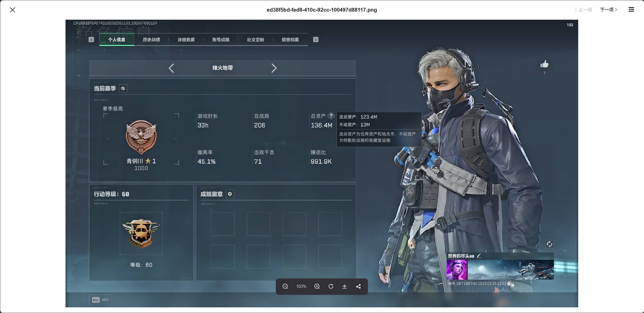Switch to the 历史战绩 tab
Screen dimensions: 644x313
point(151,40)
